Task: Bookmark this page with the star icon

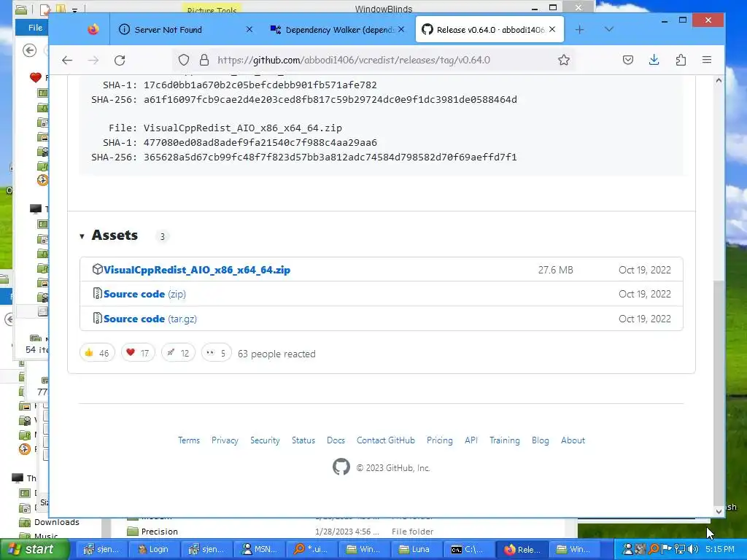Action: (564, 60)
